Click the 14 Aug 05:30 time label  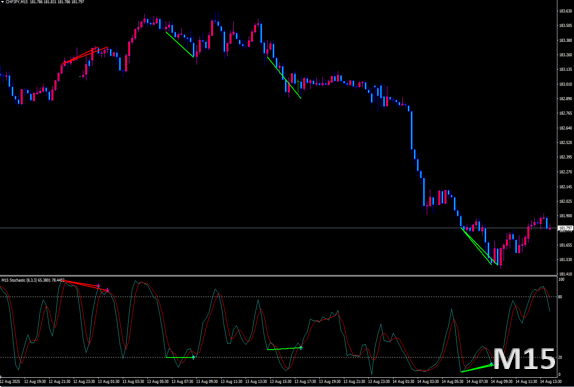point(453,381)
